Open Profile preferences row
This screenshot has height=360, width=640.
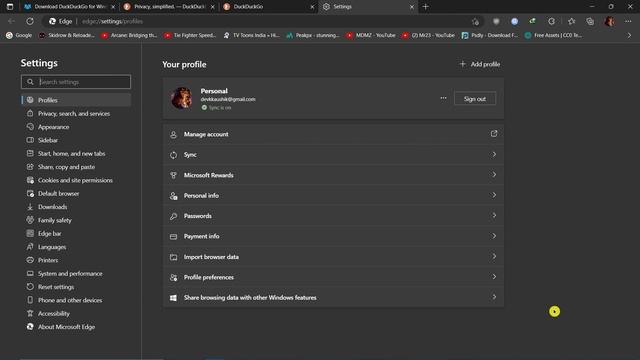[333, 277]
